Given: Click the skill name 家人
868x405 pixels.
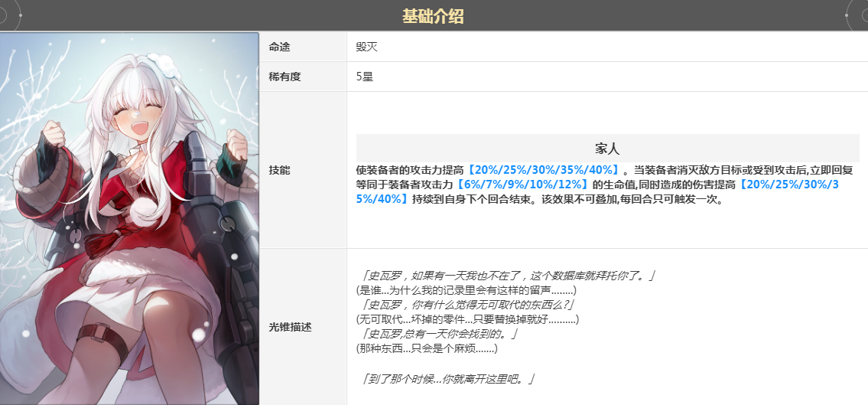Looking at the screenshot, I should tap(607, 149).
